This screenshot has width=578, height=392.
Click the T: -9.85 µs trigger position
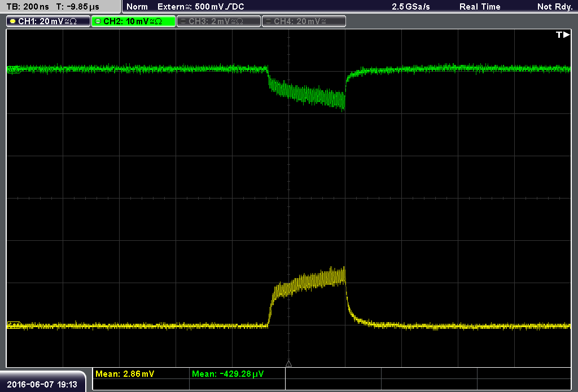77,7
